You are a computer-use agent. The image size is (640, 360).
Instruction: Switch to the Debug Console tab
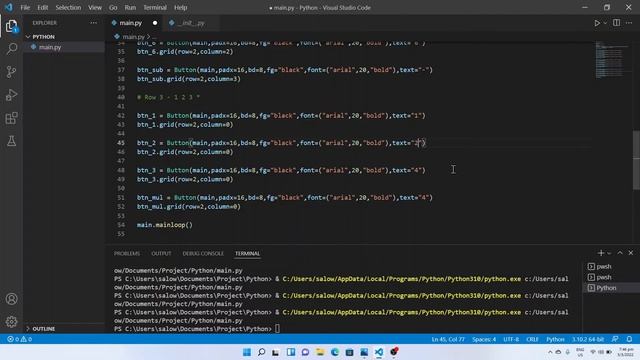click(203, 253)
